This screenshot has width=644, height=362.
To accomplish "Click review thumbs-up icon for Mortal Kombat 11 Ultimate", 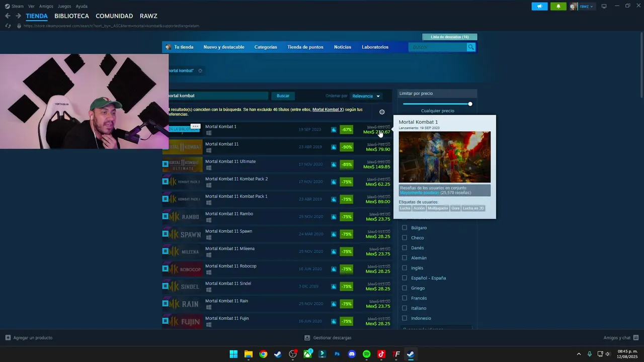I will point(334,164).
